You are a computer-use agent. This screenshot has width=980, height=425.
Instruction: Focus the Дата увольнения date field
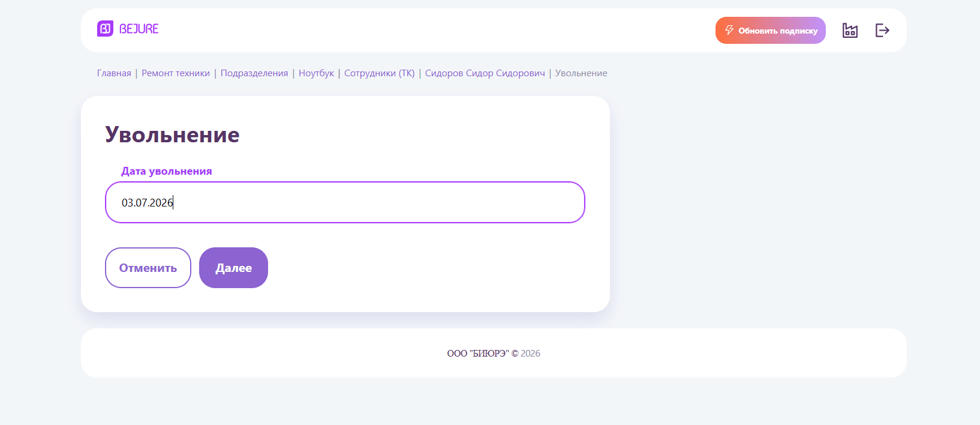(345, 202)
